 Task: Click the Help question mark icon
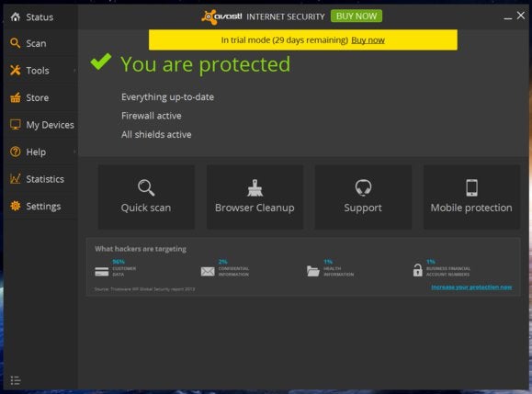pyautogui.click(x=16, y=152)
